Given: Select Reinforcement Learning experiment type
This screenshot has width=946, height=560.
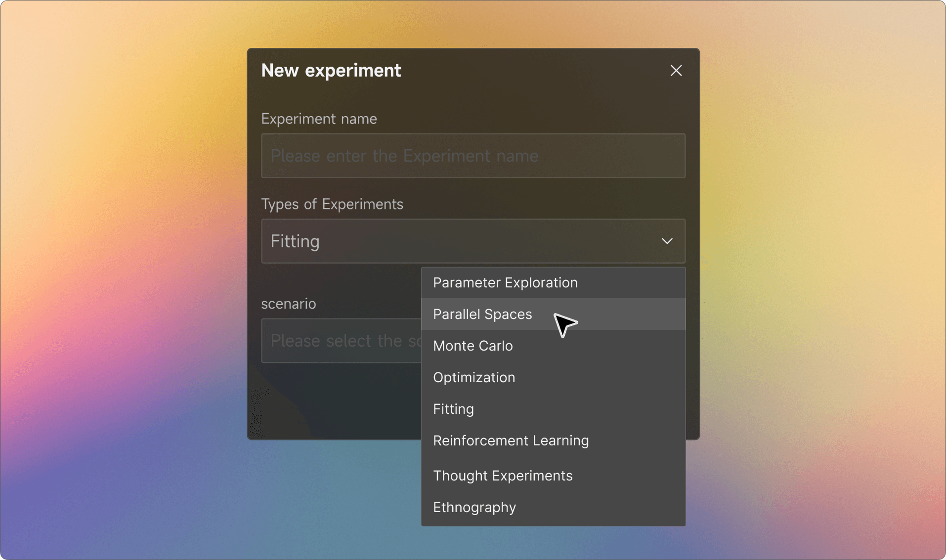Looking at the screenshot, I should tap(511, 441).
